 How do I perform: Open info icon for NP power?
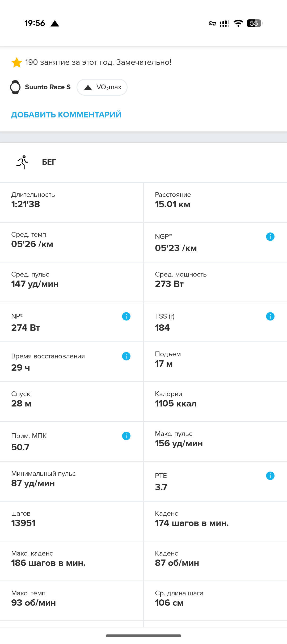[126, 316]
